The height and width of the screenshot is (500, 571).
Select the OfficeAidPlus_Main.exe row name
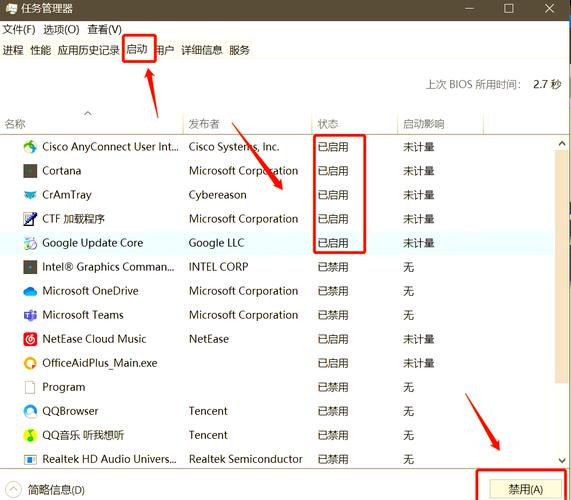tap(100, 363)
